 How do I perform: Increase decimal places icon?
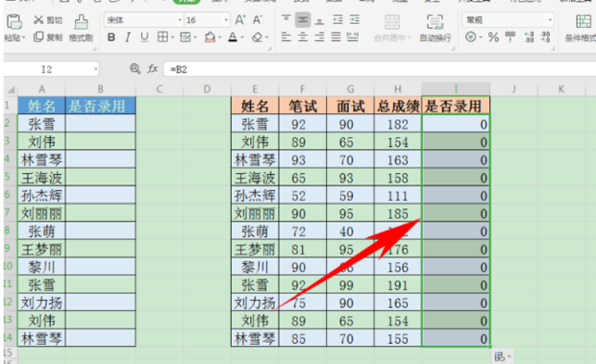click(529, 36)
